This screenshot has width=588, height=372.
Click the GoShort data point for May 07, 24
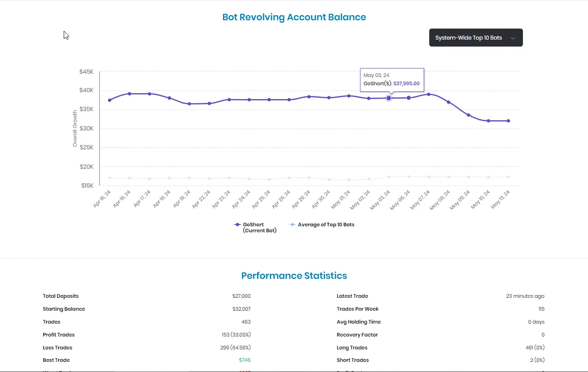[428, 94]
